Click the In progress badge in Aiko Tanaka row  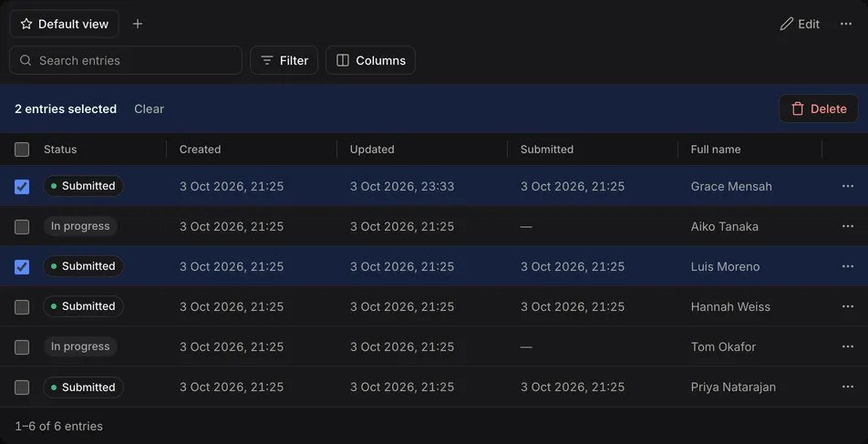point(80,226)
